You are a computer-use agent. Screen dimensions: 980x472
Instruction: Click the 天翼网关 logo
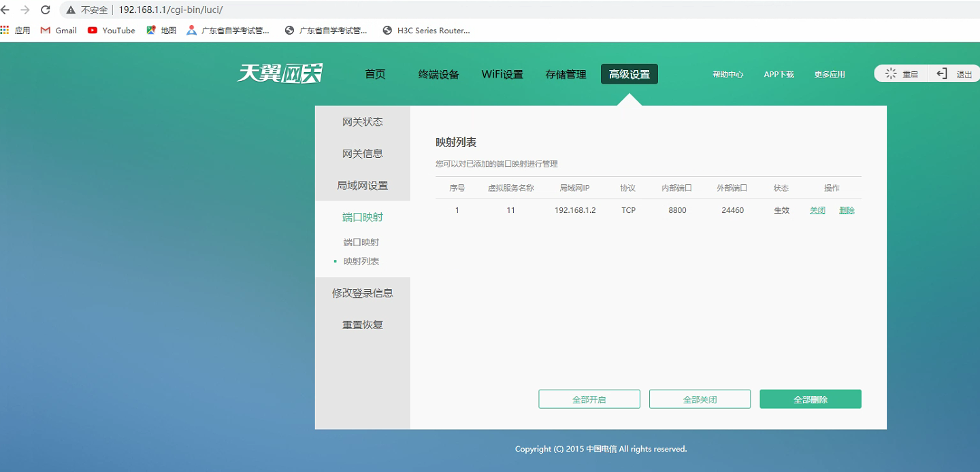[280, 73]
